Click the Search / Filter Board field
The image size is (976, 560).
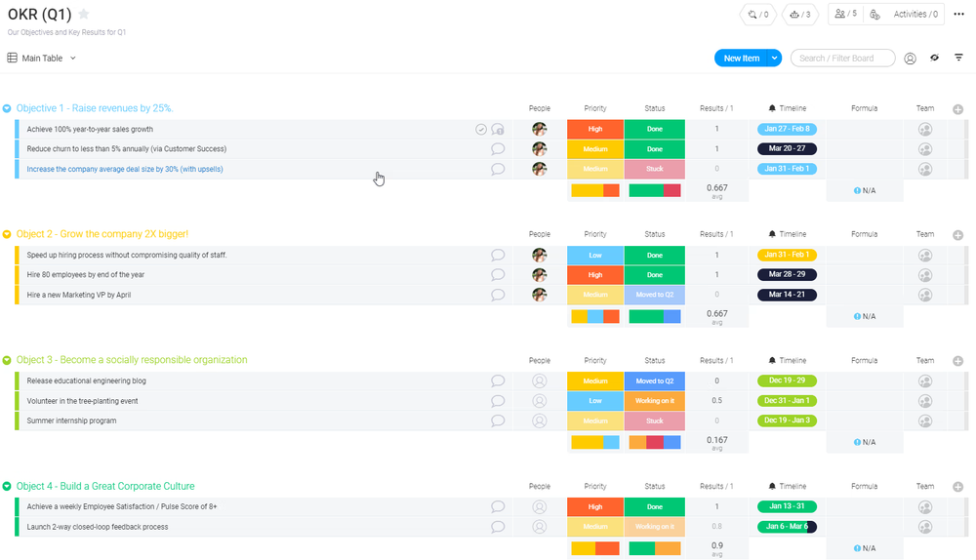tap(841, 59)
